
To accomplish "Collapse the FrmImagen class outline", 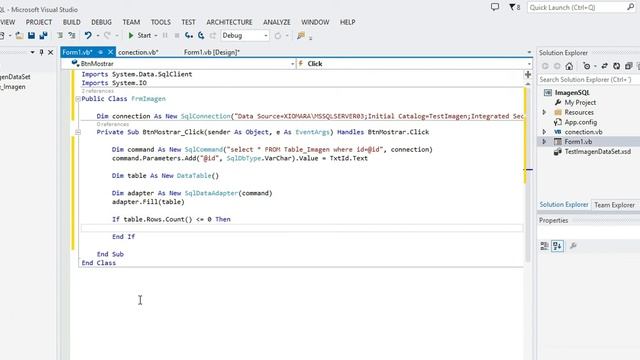I will click(x=78, y=99).
